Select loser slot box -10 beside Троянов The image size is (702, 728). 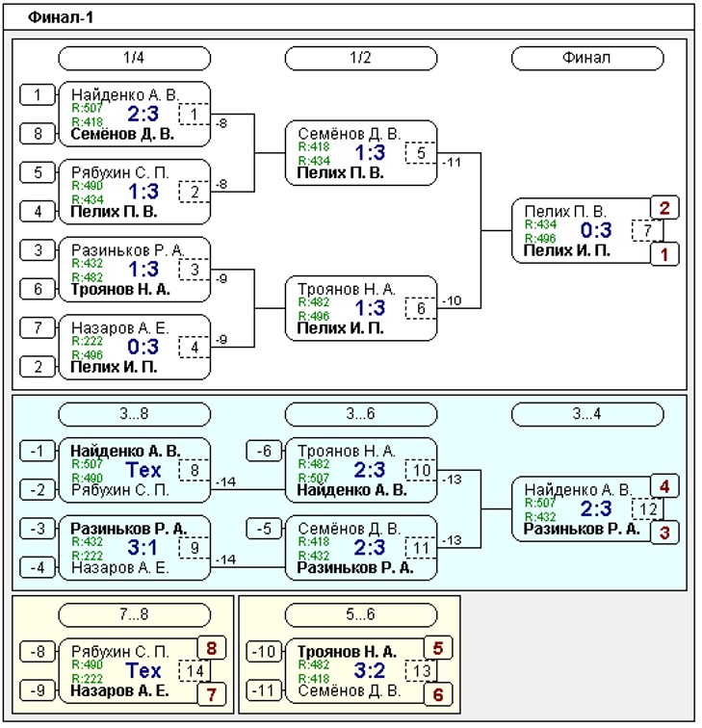(264, 651)
